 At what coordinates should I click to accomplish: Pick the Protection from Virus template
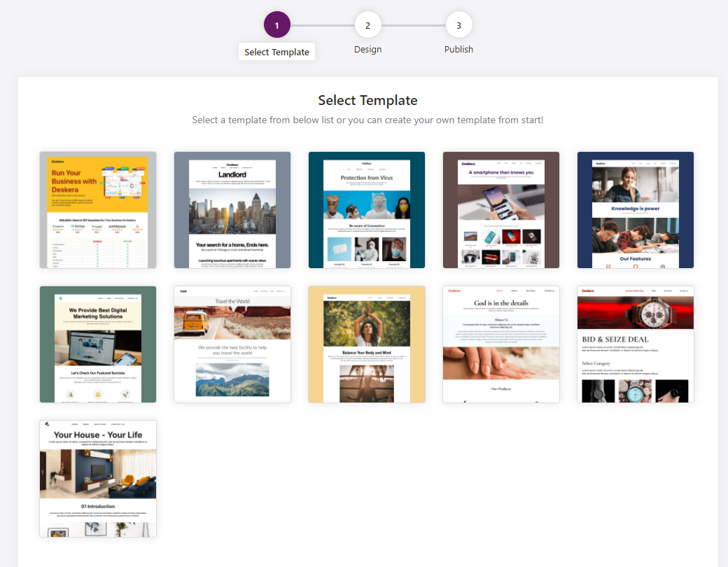click(x=367, y=210)
